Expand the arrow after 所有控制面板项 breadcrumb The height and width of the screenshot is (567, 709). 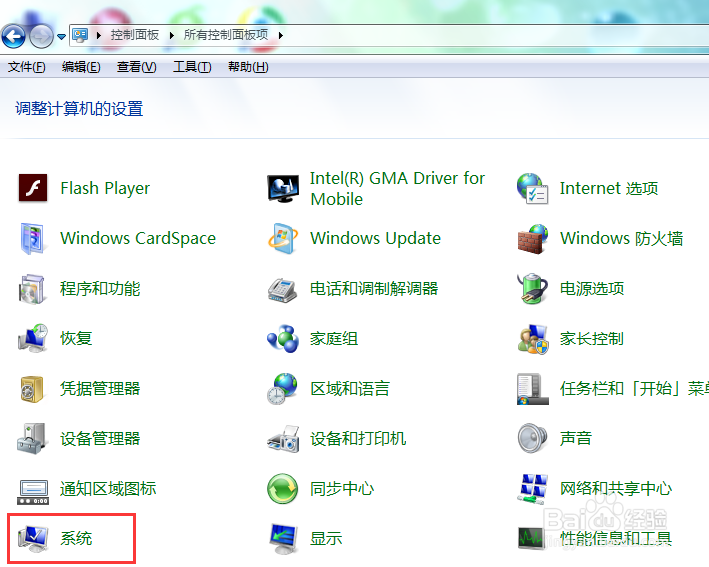[x=280, y=35]
